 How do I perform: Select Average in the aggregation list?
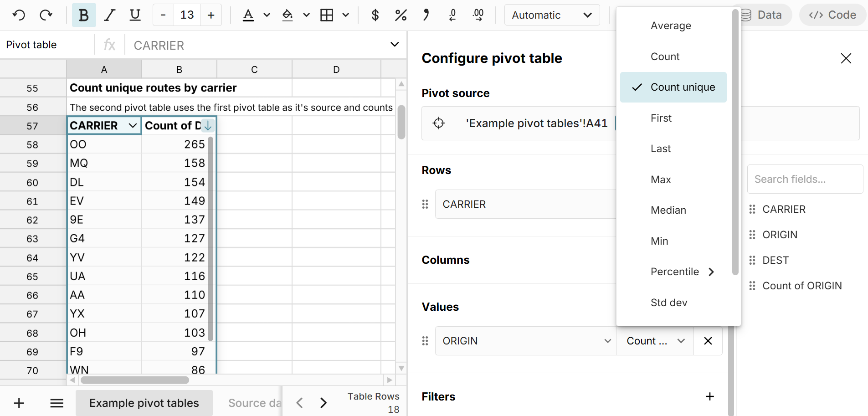(671, 26)
